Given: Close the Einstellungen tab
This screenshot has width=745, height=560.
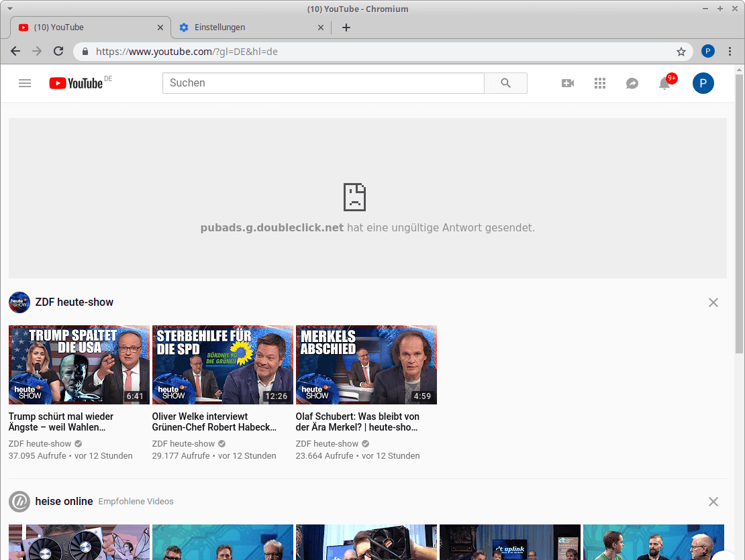Looking at the screenshot, I should 321,27.
